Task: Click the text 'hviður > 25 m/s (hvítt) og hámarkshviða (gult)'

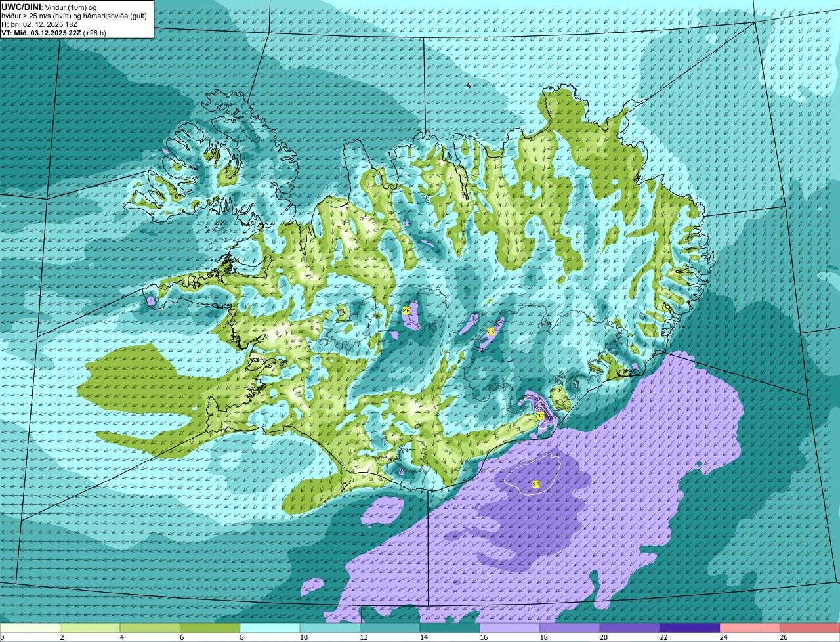Action: tap(74, 15)
